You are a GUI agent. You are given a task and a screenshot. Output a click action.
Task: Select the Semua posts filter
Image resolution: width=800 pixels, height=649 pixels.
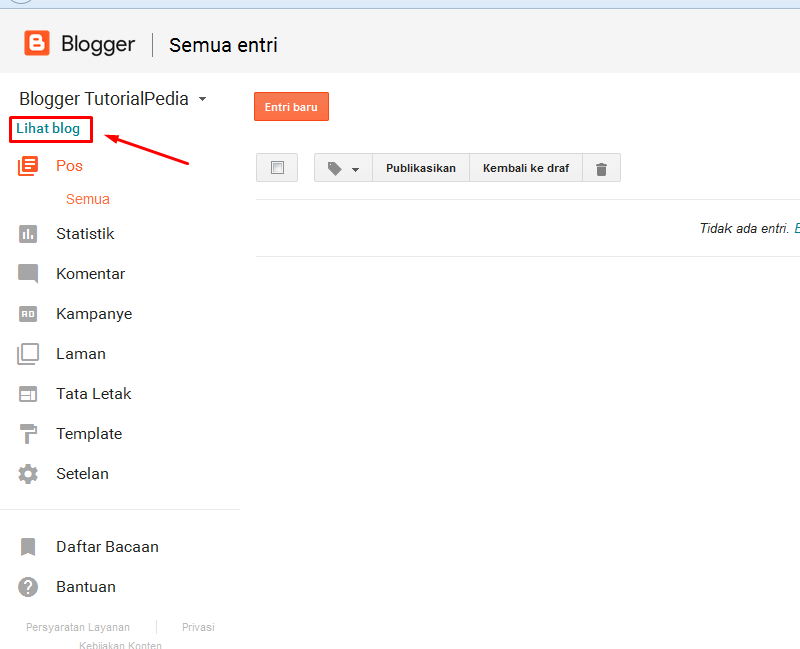pos(88,199)
